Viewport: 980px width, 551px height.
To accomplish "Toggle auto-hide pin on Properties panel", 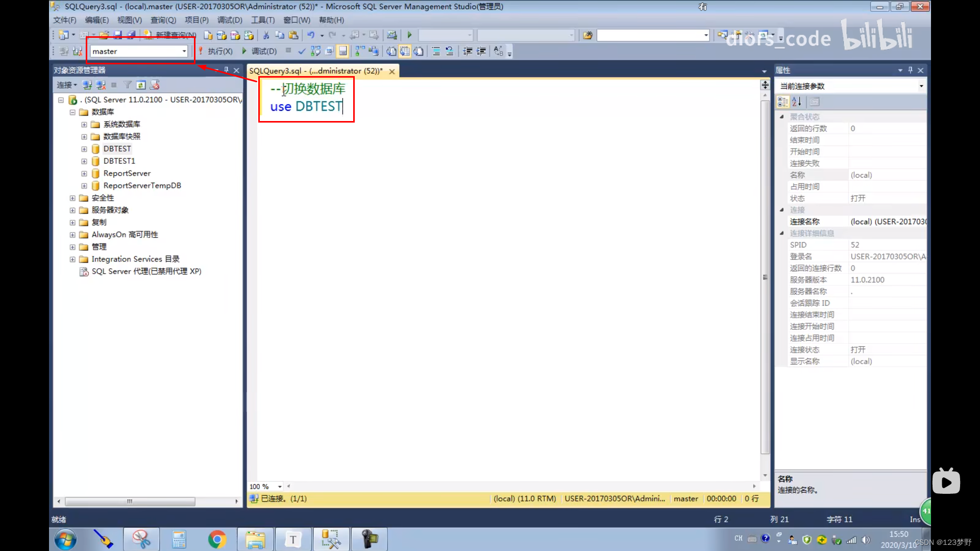I will point(910,70).
